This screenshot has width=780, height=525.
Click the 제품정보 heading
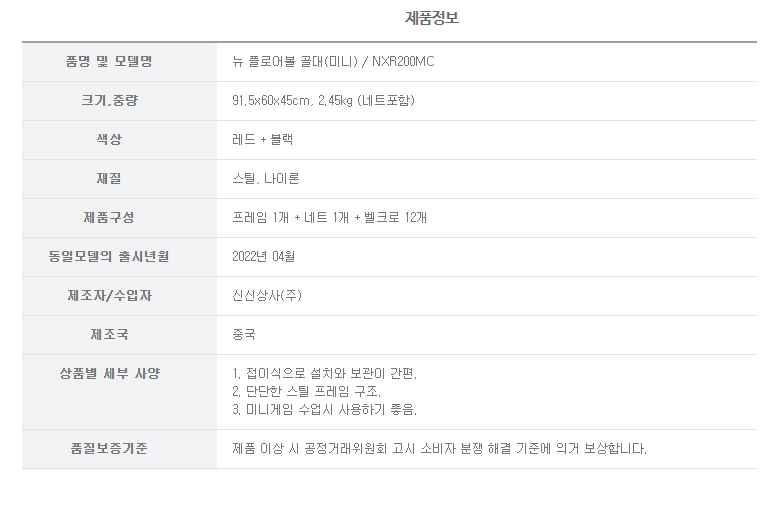point(431,18)
